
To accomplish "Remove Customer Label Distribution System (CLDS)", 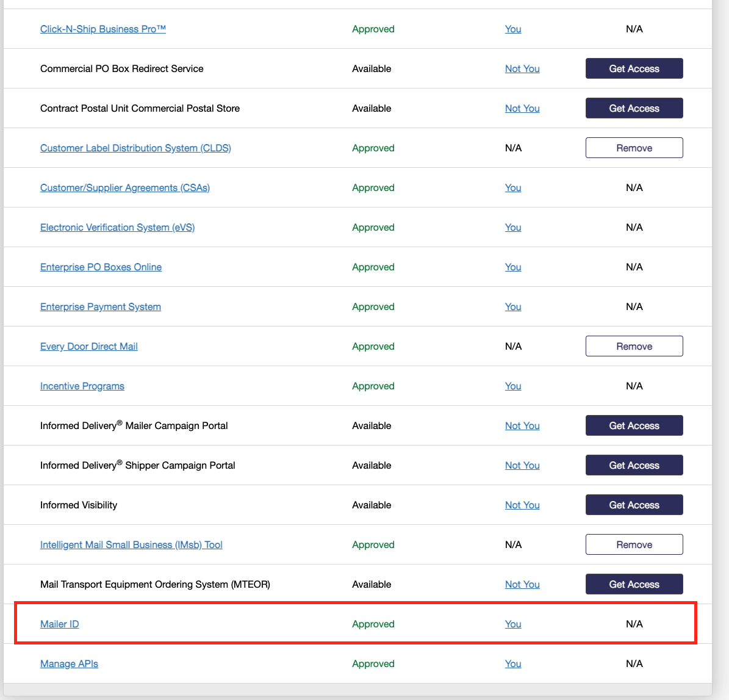I will pos(634,148).
